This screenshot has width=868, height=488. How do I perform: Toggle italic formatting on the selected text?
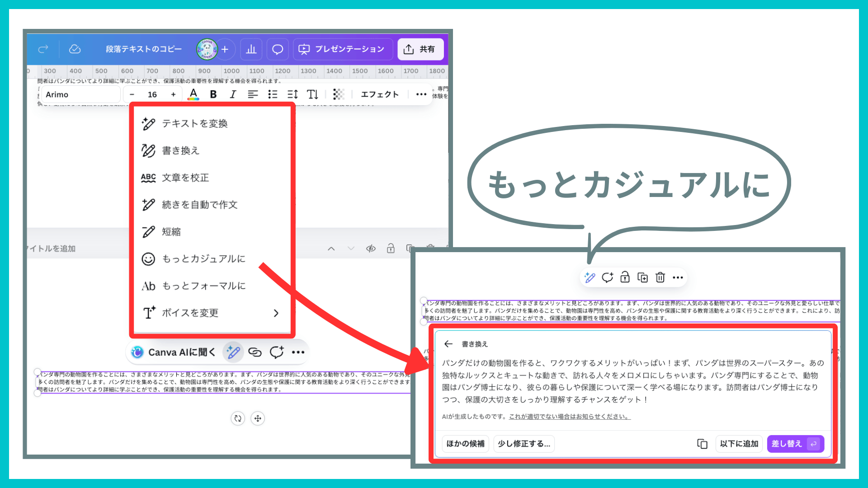click(x=233, y=94)
